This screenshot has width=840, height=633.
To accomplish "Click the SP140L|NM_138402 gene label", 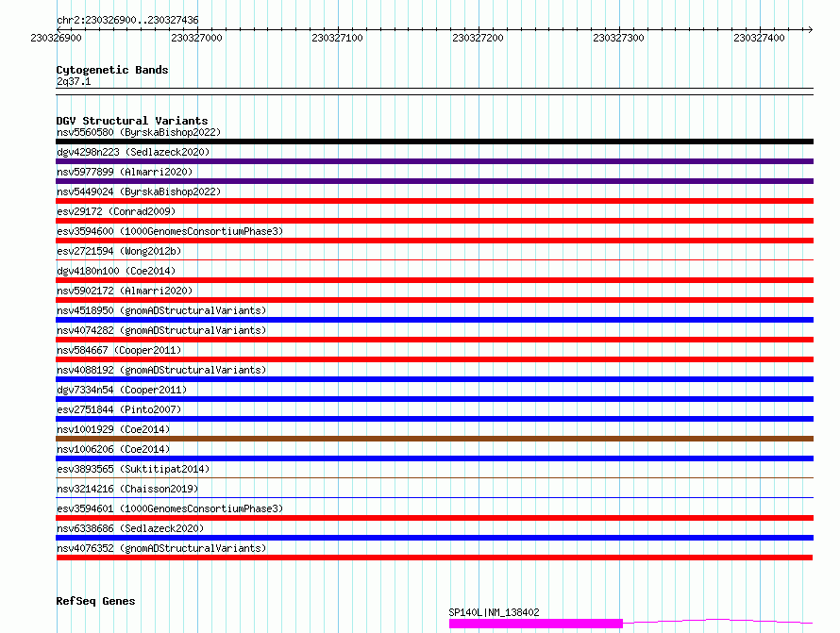I will coord(494,612).
